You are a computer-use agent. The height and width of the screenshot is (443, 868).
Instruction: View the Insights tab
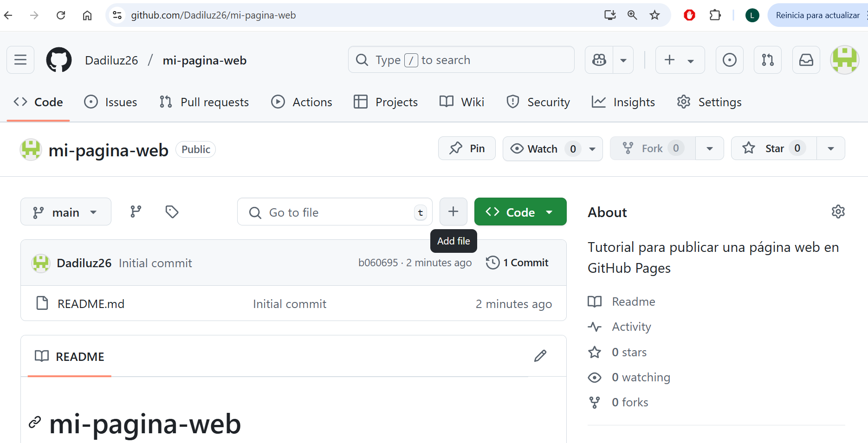(x=623, y=102)
